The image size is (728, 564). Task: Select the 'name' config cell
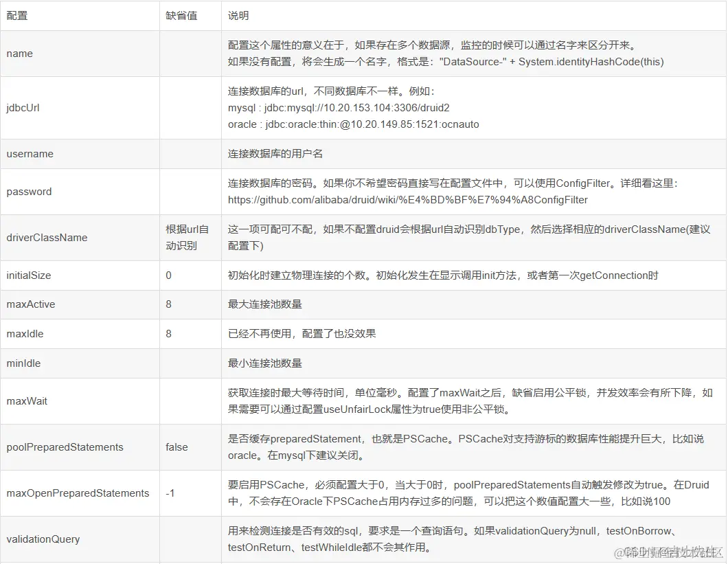[80, 54]
